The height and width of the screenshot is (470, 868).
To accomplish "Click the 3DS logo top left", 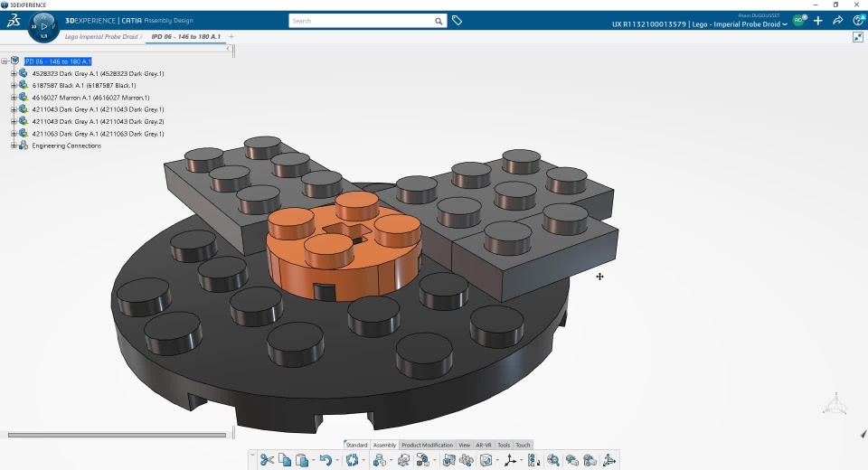I will pos(14,21).
